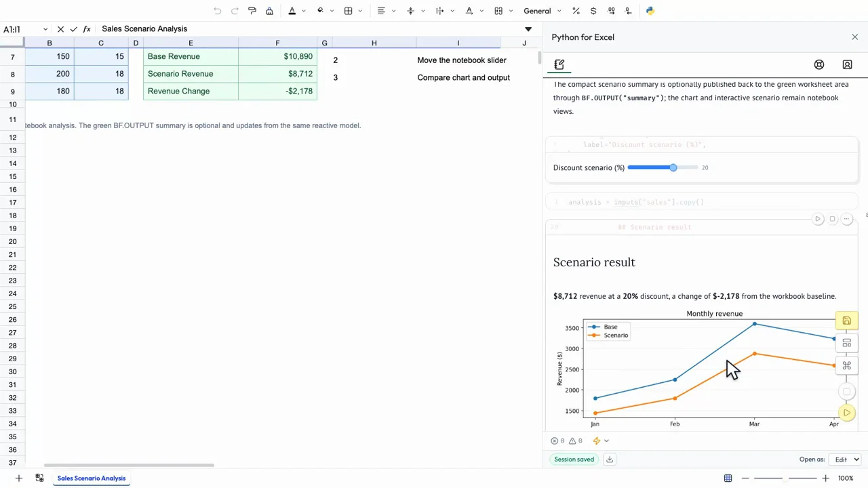
Task: Expand the font color dropdown arrow
Action: pyautogui.click(x=303, y=11)
